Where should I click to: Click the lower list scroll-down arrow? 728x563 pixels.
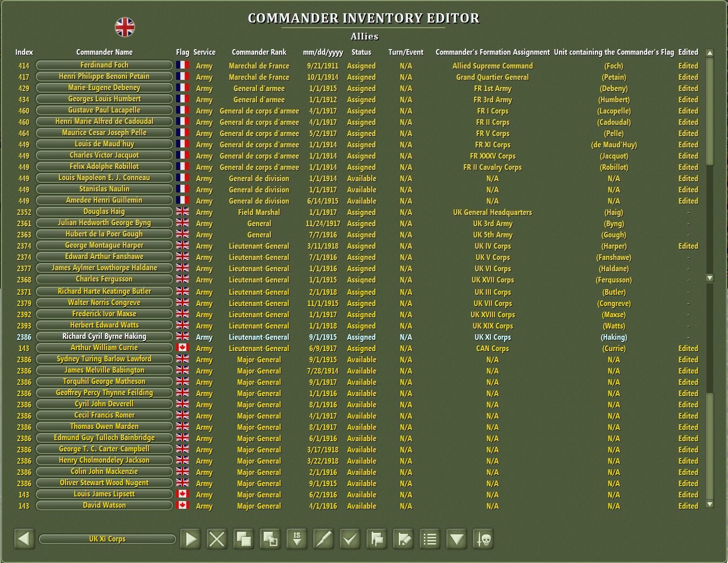(710, 504)
